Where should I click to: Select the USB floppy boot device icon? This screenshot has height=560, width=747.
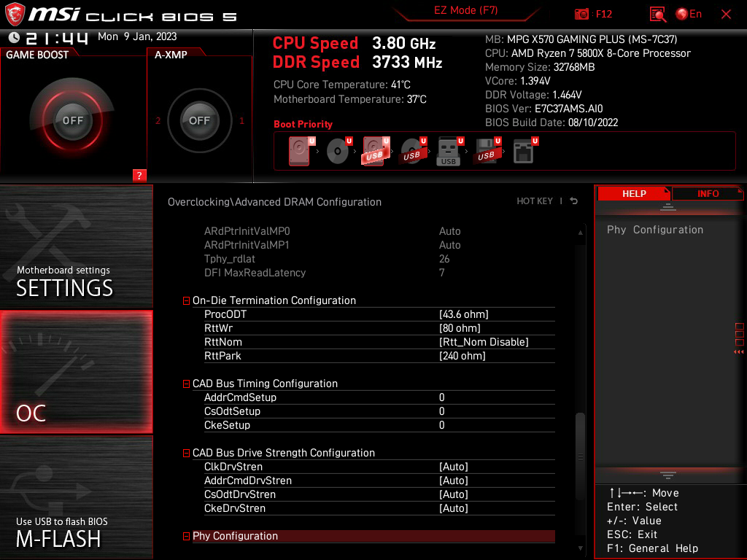[x=487, y=151]
